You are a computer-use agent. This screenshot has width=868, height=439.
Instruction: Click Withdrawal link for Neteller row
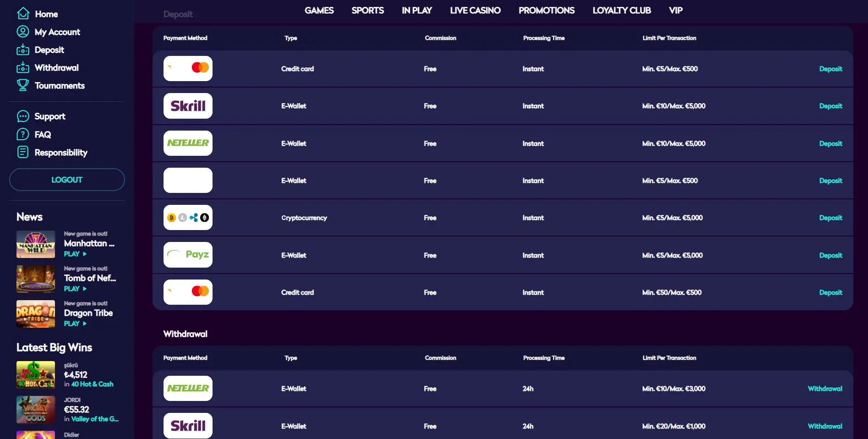point(825,389)
